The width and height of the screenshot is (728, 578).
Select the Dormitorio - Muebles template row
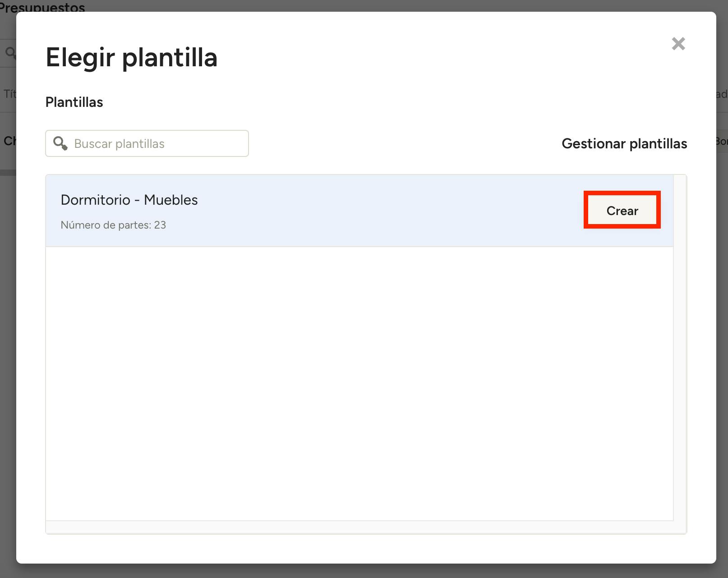(x=316, y=211)
